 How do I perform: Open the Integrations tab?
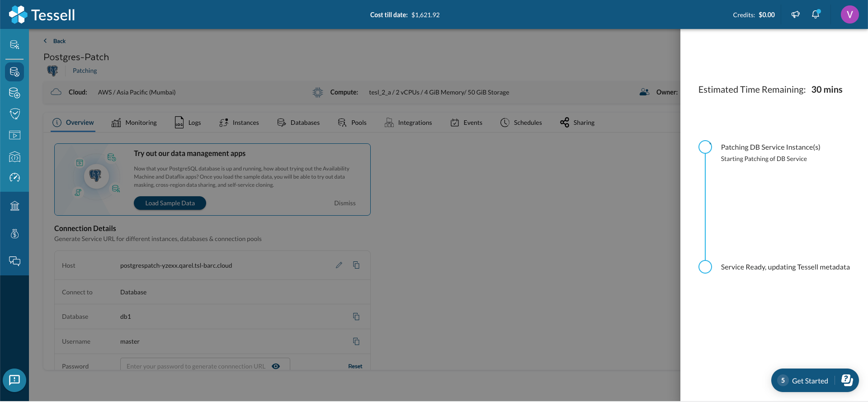408,123
